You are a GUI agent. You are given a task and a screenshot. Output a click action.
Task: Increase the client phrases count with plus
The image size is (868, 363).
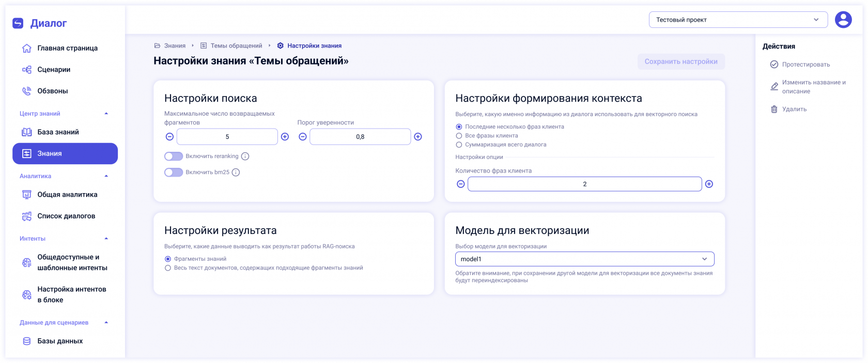pos(709,184)
